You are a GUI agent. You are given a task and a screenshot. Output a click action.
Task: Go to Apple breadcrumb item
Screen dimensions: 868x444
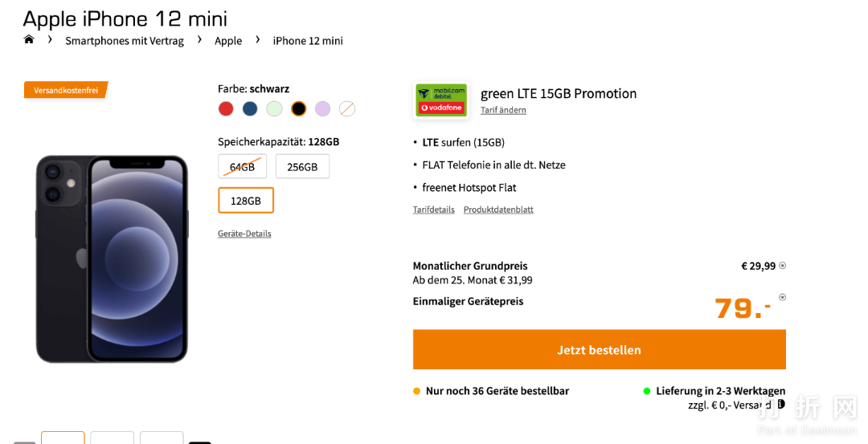click(228, 41)
